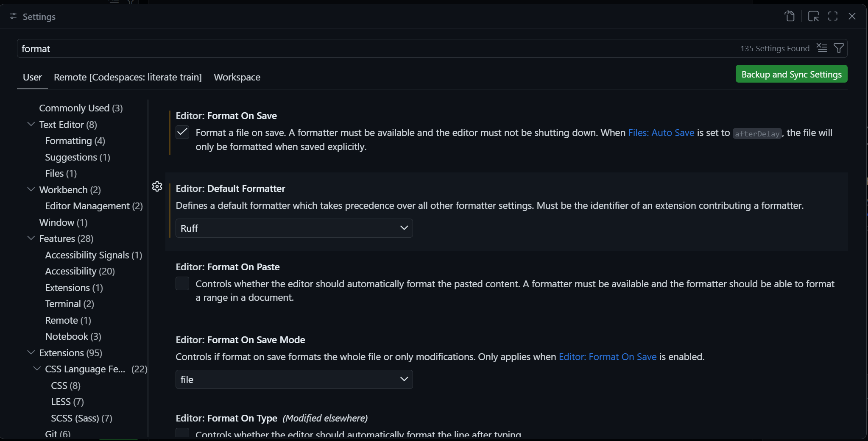Follow the Editor: Format On Save link
The height and width of the screenshot is (441, 868).
pos(608,357)
